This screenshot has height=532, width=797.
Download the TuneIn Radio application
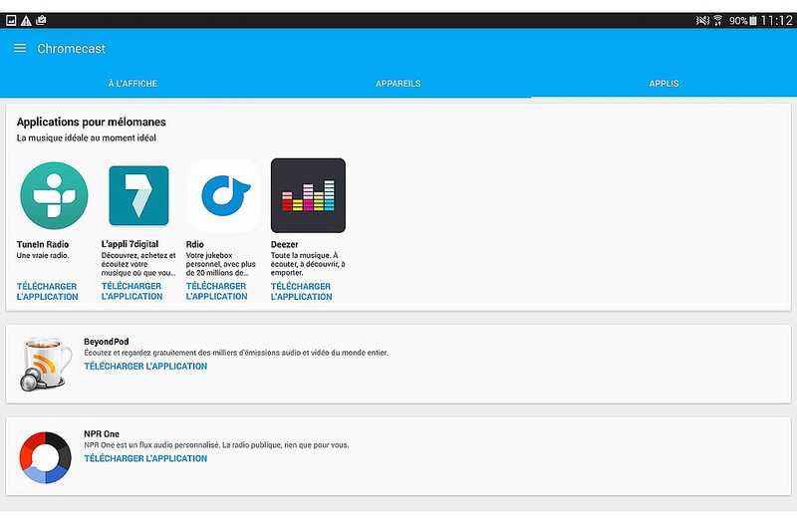click(x=47, y=292)
